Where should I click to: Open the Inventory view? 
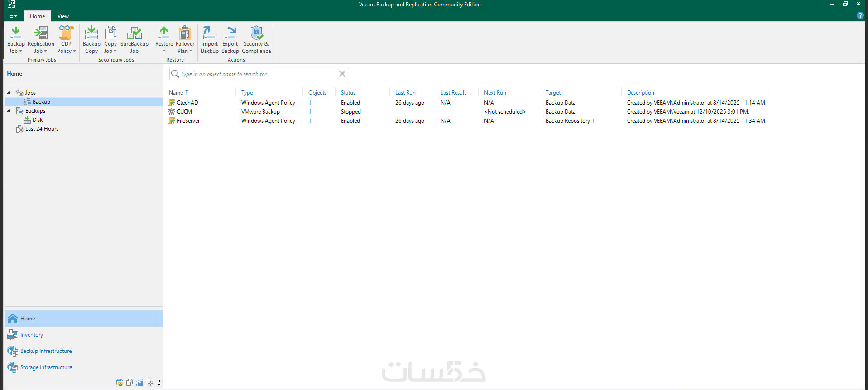coord(83,335)
